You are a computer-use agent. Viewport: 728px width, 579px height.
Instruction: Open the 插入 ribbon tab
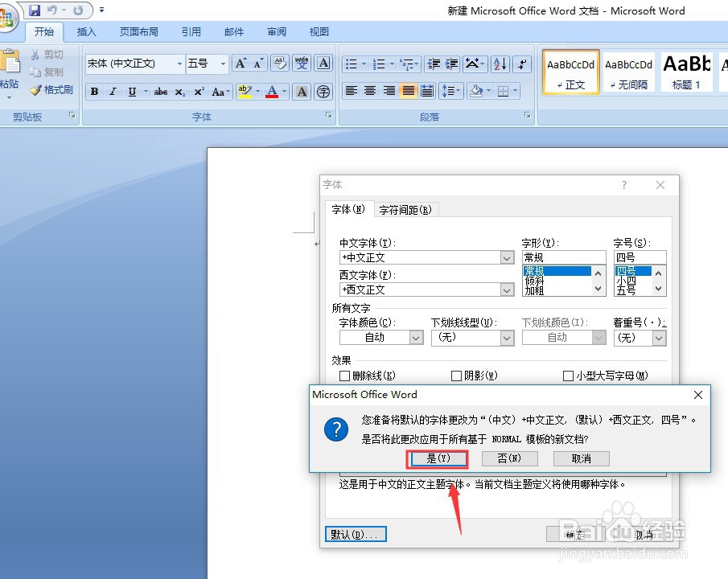pyautogui.click(x=87, y=31)
